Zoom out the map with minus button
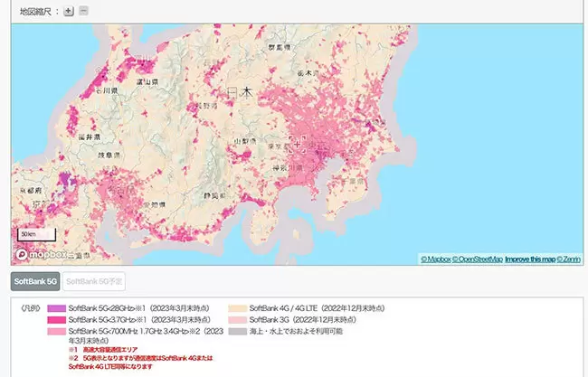The height and width of the screenshot is (377, 588). (83, 11)
